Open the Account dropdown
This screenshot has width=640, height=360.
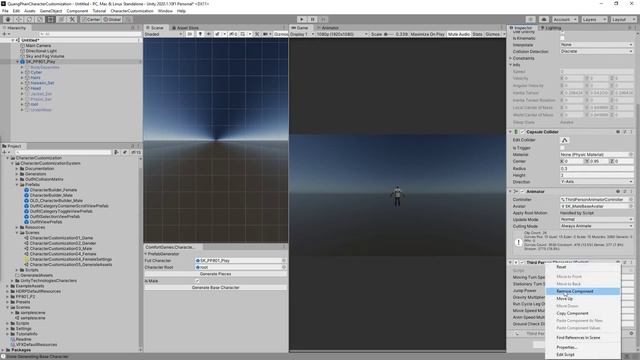(x=565, y=19)
